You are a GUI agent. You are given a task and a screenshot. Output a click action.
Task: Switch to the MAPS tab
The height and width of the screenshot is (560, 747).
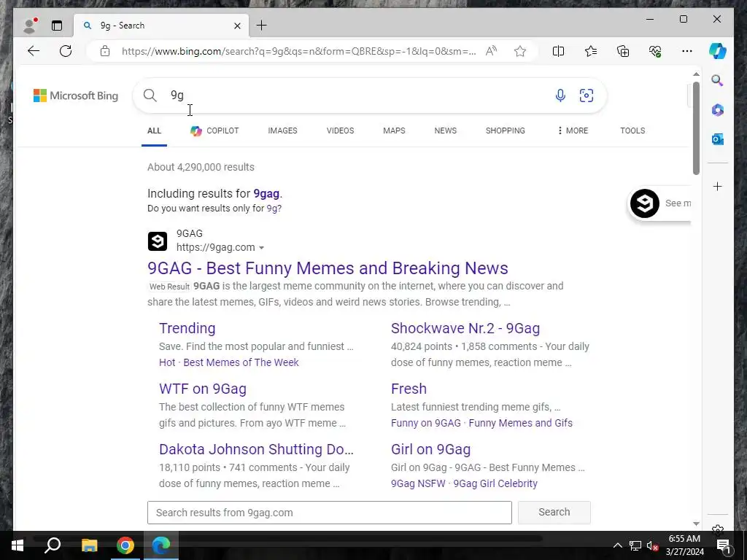tap(394, 131)
